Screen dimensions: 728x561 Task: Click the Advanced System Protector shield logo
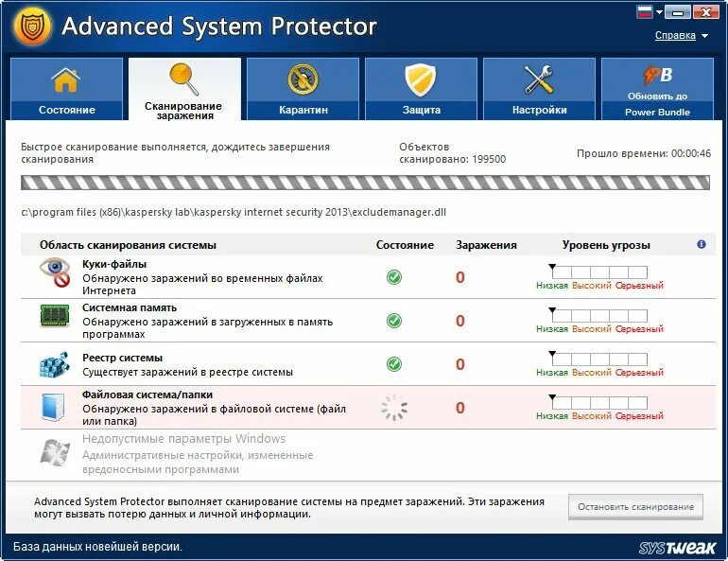(x=32, y=26)
